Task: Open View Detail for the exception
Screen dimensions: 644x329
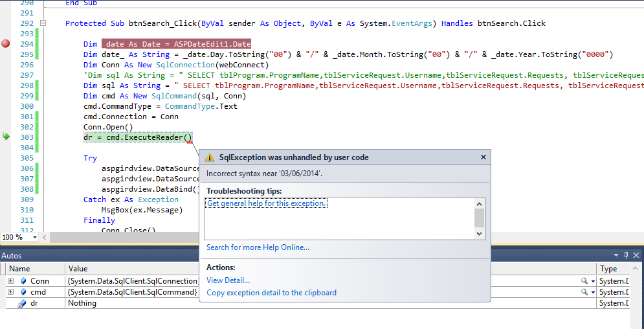Action: 228,280
